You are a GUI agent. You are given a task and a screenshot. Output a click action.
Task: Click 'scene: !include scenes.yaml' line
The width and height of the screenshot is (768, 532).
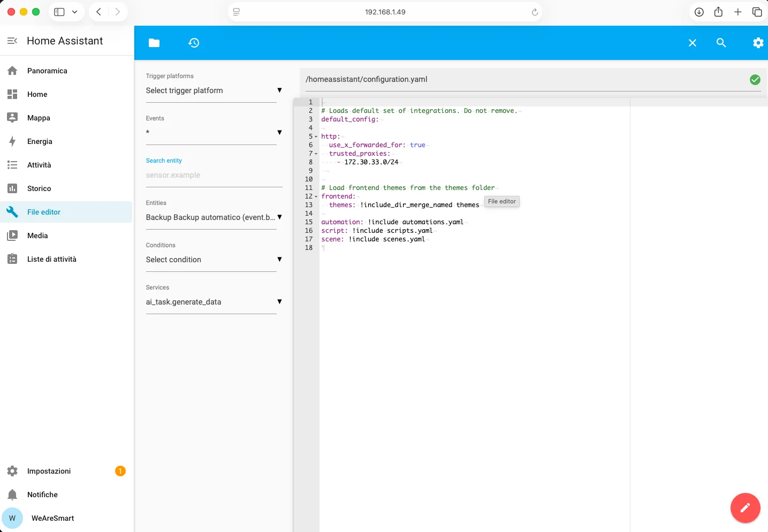point(373,239)
